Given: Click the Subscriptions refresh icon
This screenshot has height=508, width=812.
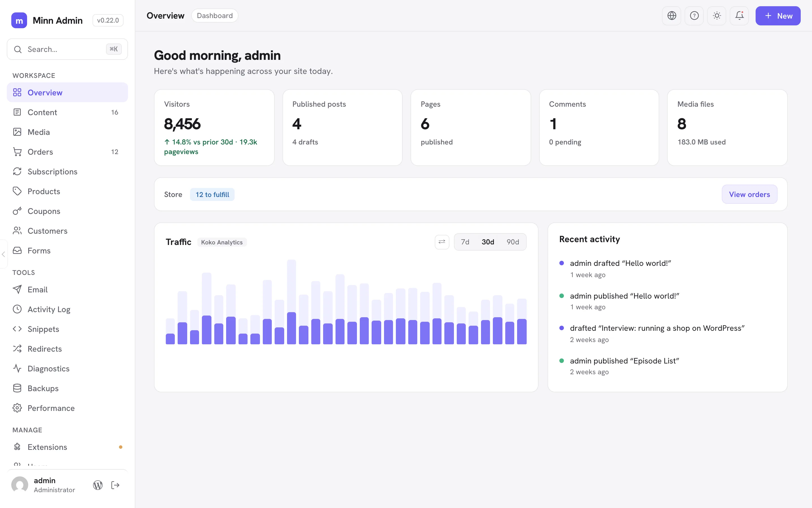Looking at the screenshot, I should [17, 172].
